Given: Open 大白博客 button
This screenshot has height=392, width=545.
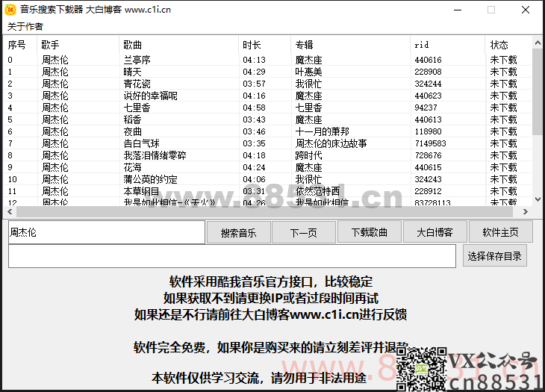Looking at the screenshot, I should pos(435,232).
